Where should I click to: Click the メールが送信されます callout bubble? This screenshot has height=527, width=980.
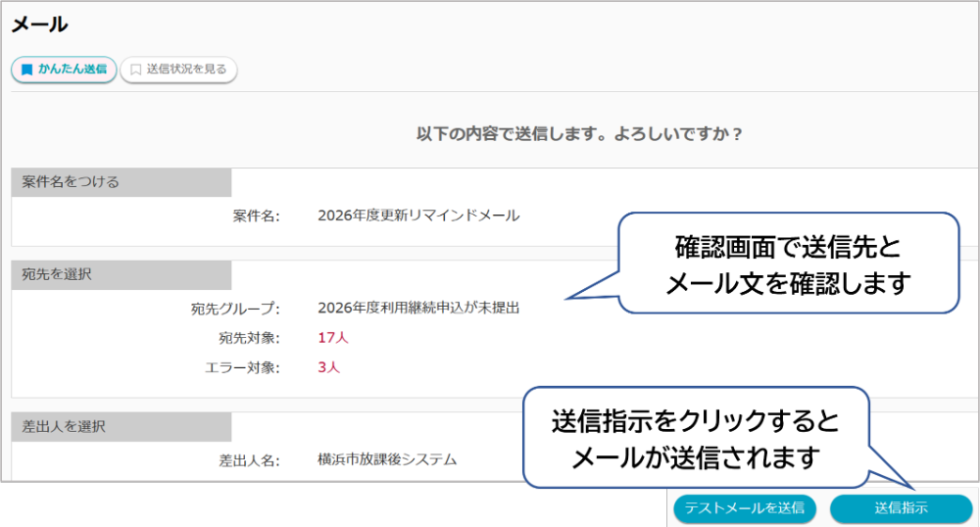[696, 438]
